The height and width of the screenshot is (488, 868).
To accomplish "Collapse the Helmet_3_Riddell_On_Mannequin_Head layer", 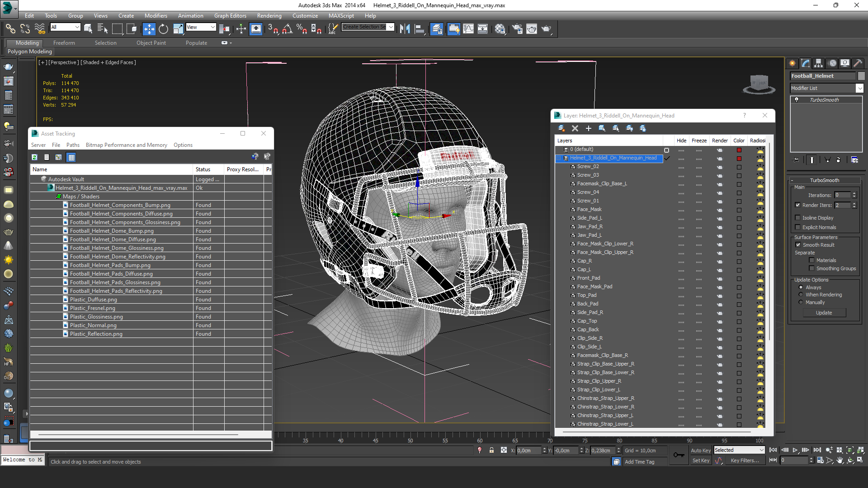I will click(559, 158).
